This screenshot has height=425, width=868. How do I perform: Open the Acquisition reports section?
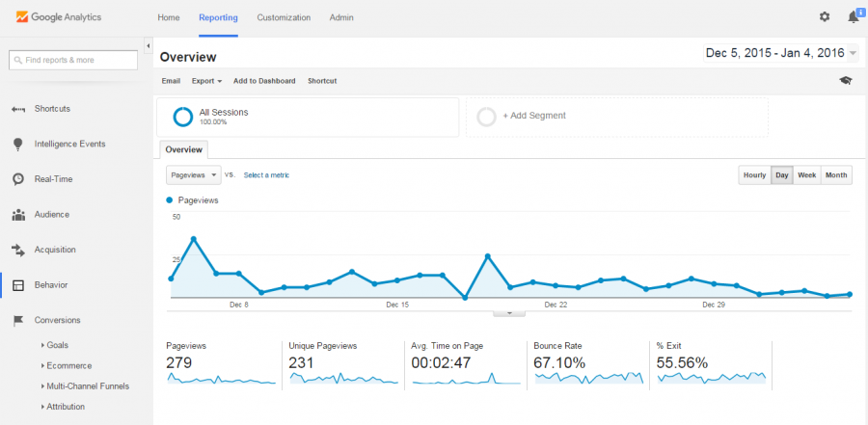[55, 250]
